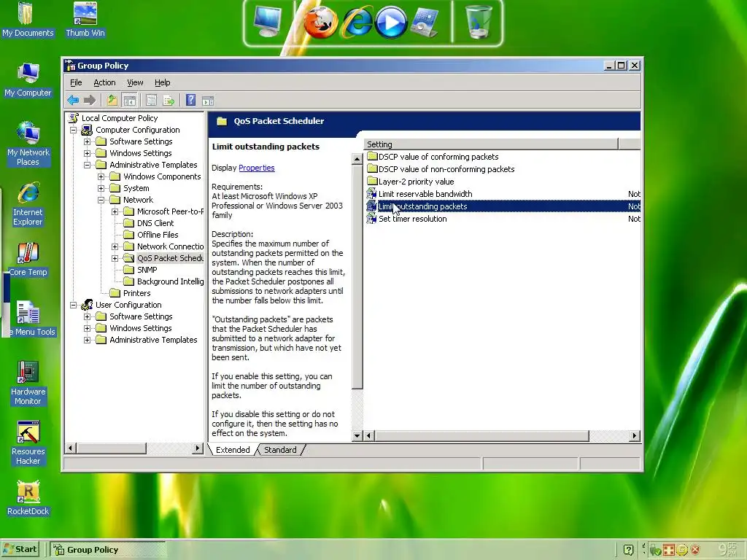
Task: Switch to the Extended tab
Action: [x=233, y=450]
